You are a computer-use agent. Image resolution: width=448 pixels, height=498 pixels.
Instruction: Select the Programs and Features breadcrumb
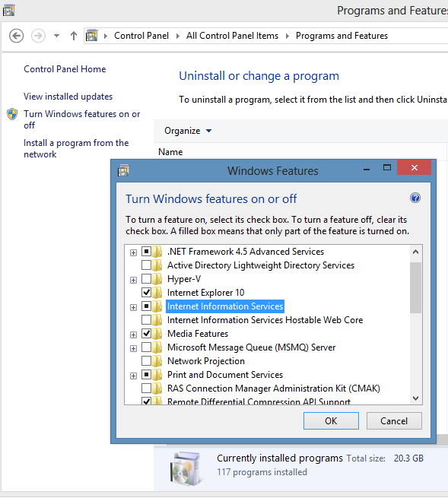[x=342, y=36]
